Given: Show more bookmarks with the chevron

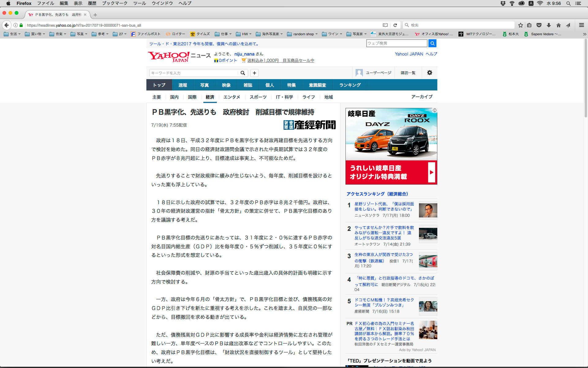Looking at the screenshot, I should [584, 34].
